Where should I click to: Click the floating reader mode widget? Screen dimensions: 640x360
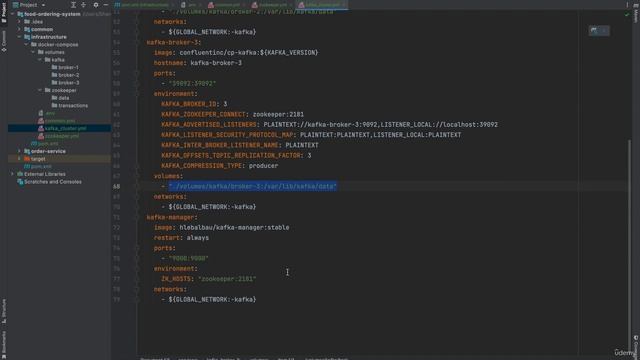(599, 31)
